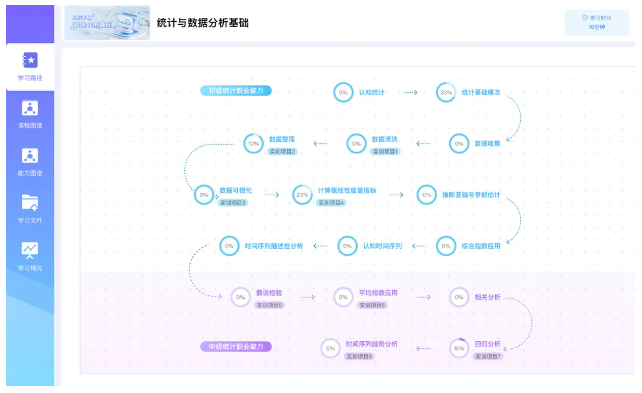This screenshot has width=642, height=393.
Task: Click the clock icon beside 学习时长
Action: tap(585, 18)
